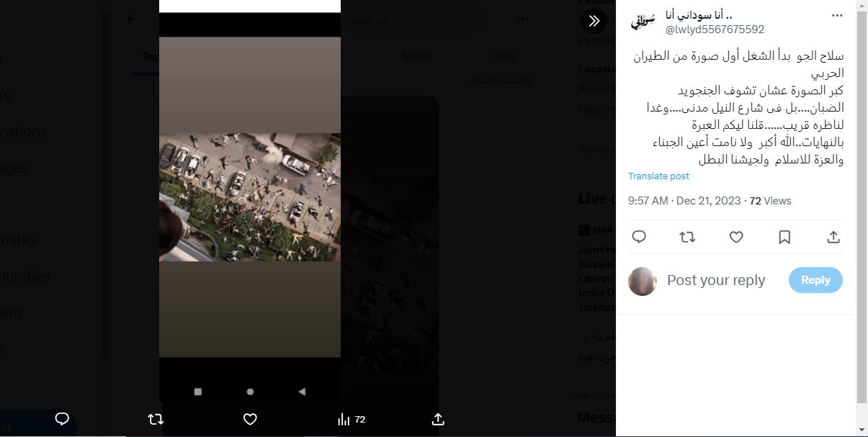Open the author's profile avatar
The width and height of the screenshot is (868, 437).
tap(641, 22)
